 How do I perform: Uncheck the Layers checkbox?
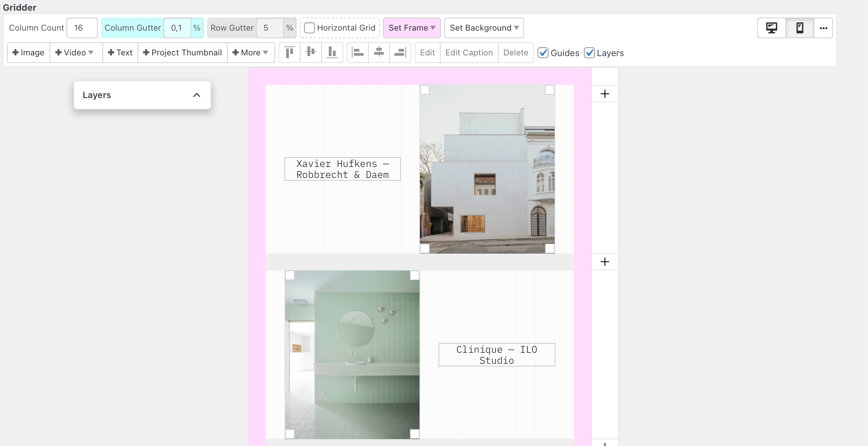tap(589, 53)
